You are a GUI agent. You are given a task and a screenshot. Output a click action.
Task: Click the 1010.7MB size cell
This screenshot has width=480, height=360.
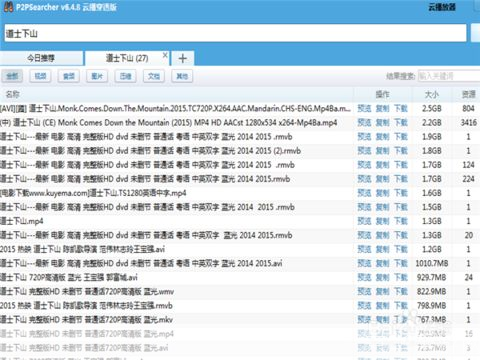click(x=432, y=263)
